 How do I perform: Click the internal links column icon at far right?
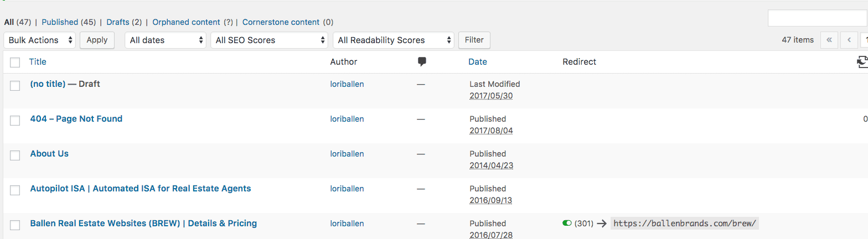click(x=862, y=62)
